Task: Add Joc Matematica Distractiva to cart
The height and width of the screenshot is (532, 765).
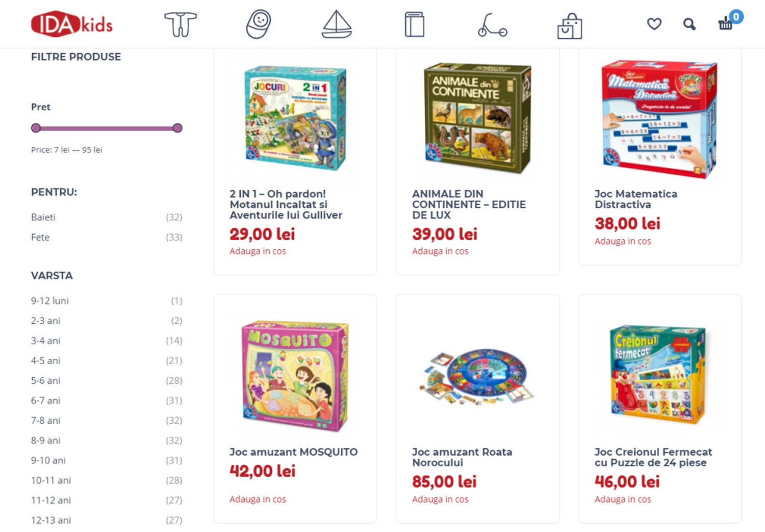Action: 623,241
